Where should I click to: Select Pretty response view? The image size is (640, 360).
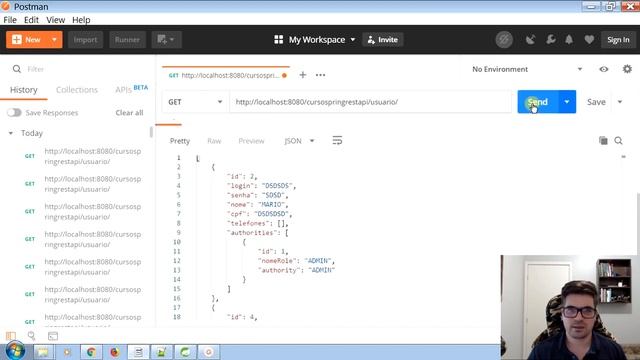tap(180, 141)
